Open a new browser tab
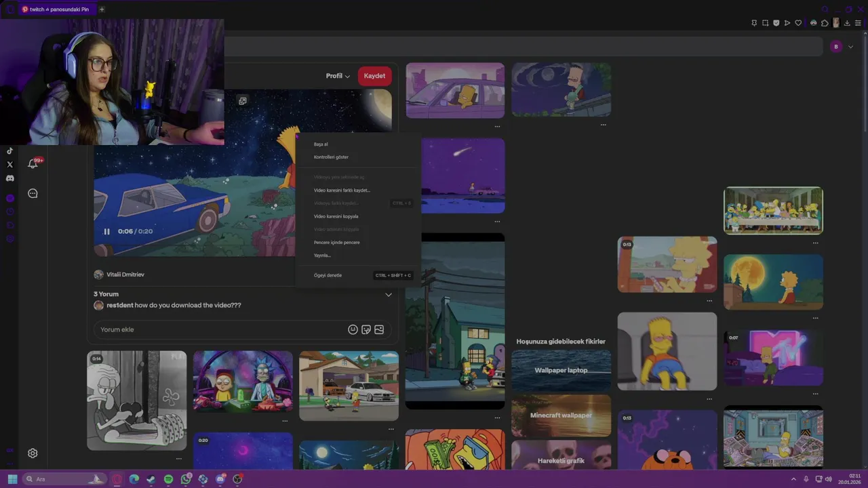 (102, 9)
